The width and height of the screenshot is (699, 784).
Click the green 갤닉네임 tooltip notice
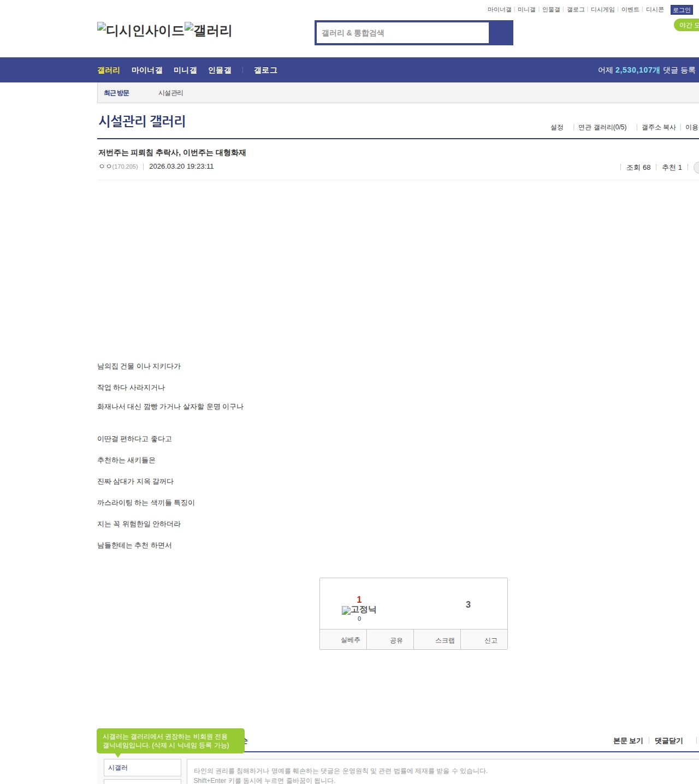pos(170,741)
